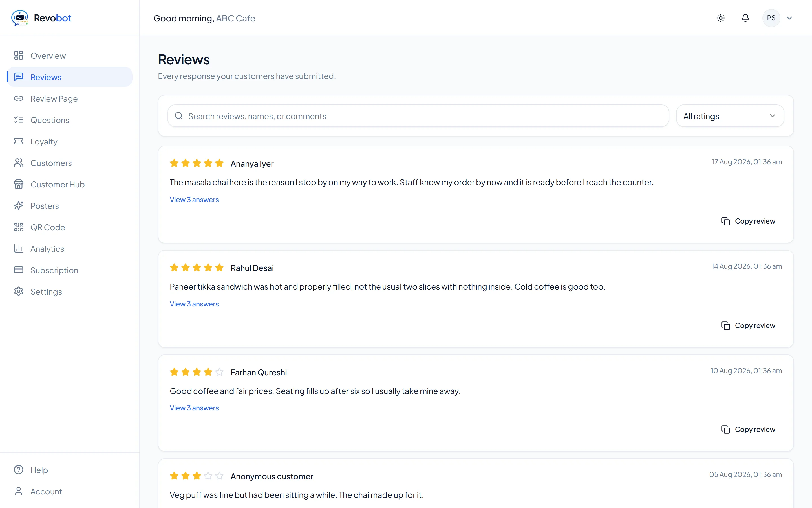Click the Posters sparkle icon
This screenshot has width=812, height=508.
coord(19,206)
